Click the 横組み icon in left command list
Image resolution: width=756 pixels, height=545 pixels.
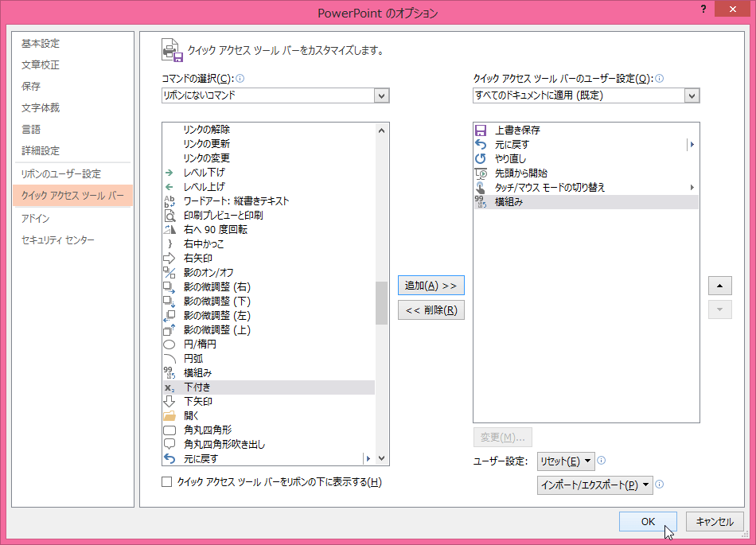click(170, 373)
